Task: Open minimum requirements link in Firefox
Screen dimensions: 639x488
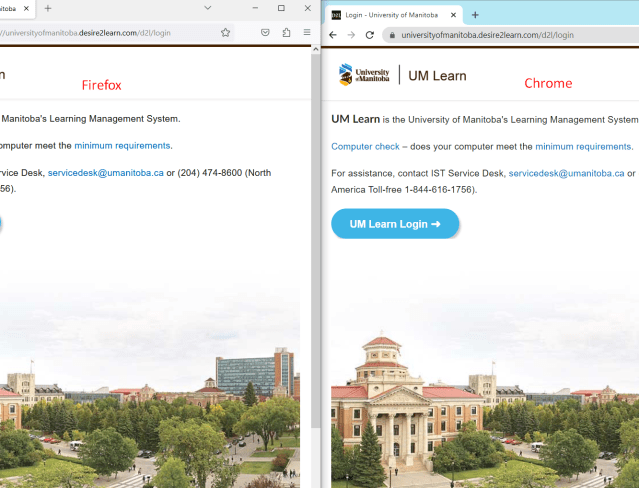Action: click(x=122, y=146)
